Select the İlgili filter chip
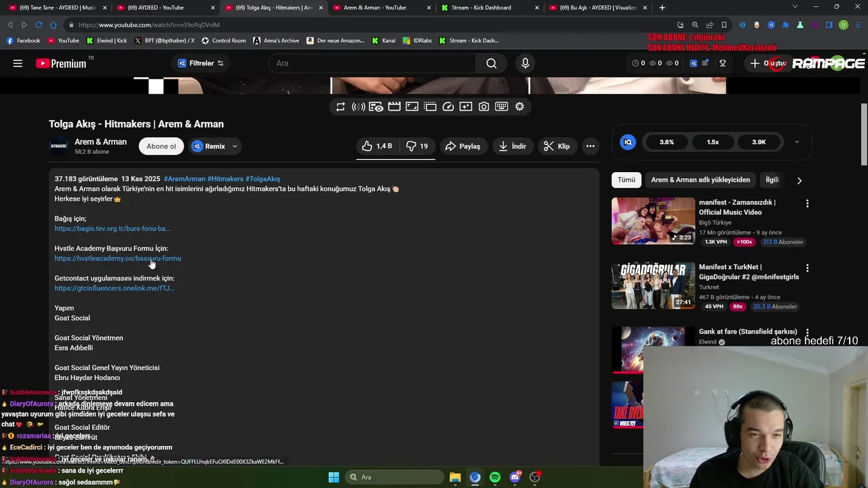Screen dimensions: 868x488 coord(772,180)
